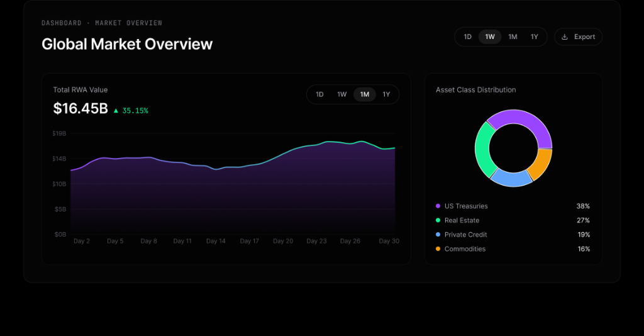This screenshot has width=644, height=336.
Task: Choose 1M in the RWA chart range
Action: [x=365, y=94]
